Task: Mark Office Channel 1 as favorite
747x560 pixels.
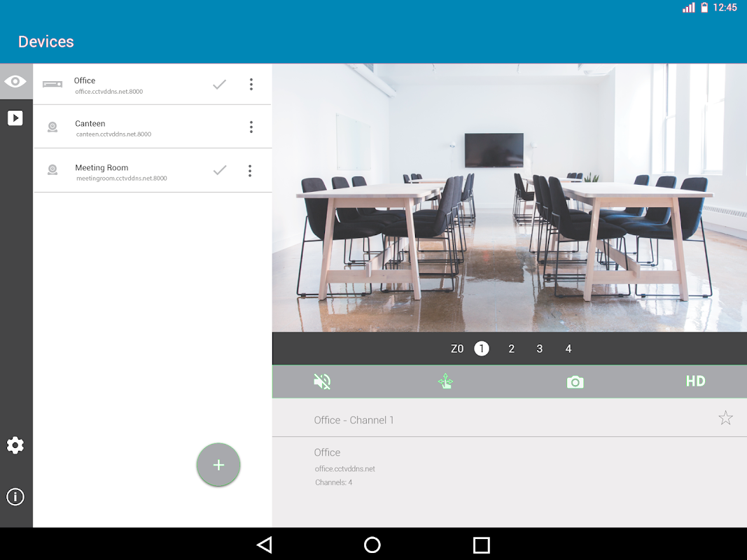Action: [725, 418]
